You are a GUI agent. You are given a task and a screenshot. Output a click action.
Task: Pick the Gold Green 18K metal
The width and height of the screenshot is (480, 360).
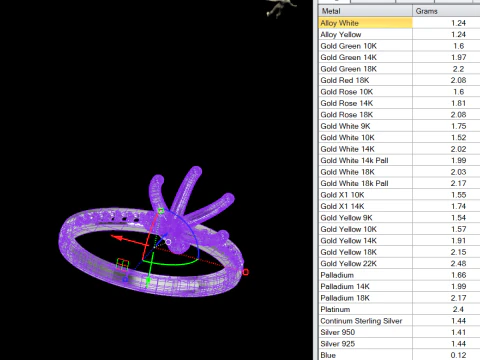coord(399,69)
